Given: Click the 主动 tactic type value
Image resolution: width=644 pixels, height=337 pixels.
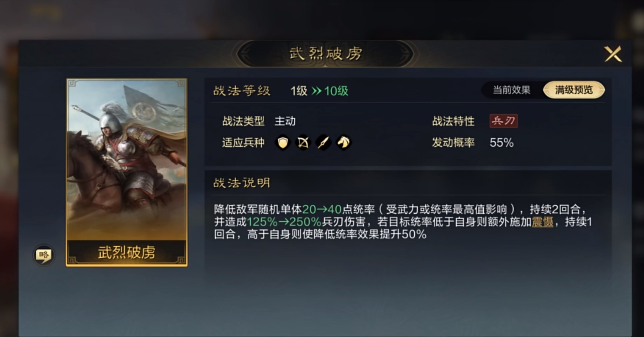Looking at the screenshot, I should point(285,121).
